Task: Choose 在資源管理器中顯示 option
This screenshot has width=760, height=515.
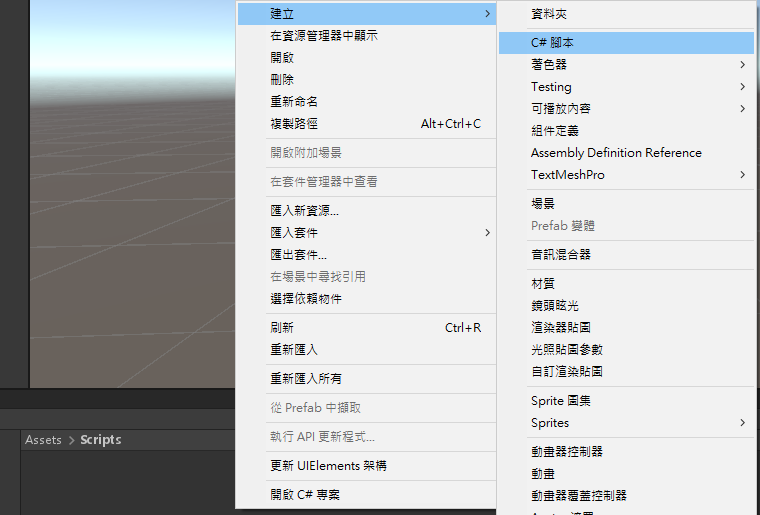Action: 323,36
